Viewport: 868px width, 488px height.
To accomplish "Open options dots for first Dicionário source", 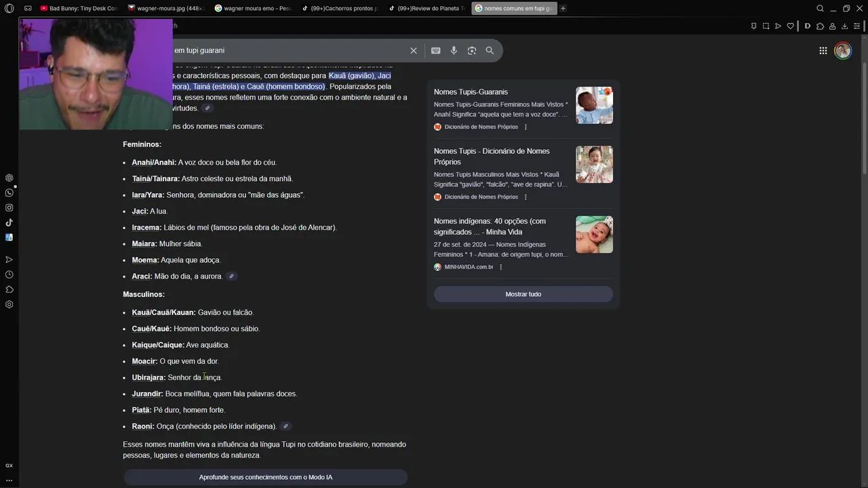I will pos(526,127).
